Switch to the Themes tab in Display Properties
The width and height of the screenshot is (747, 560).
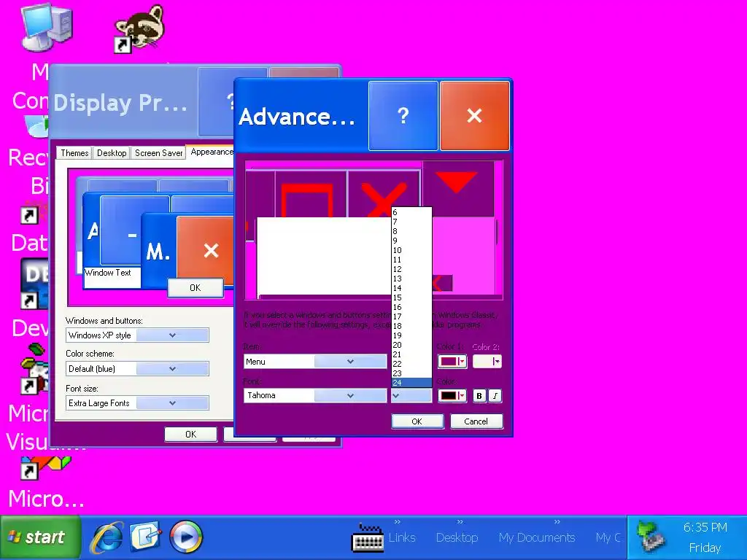74,153
